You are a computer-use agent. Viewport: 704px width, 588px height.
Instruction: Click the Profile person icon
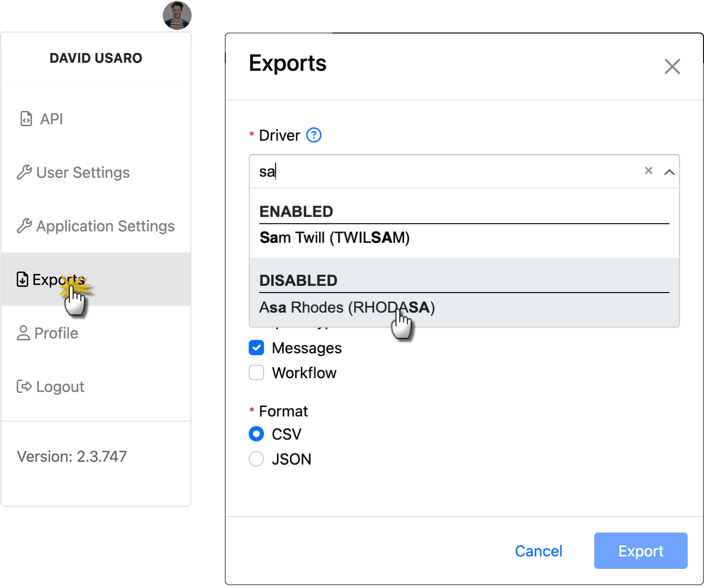pos(22,333)
